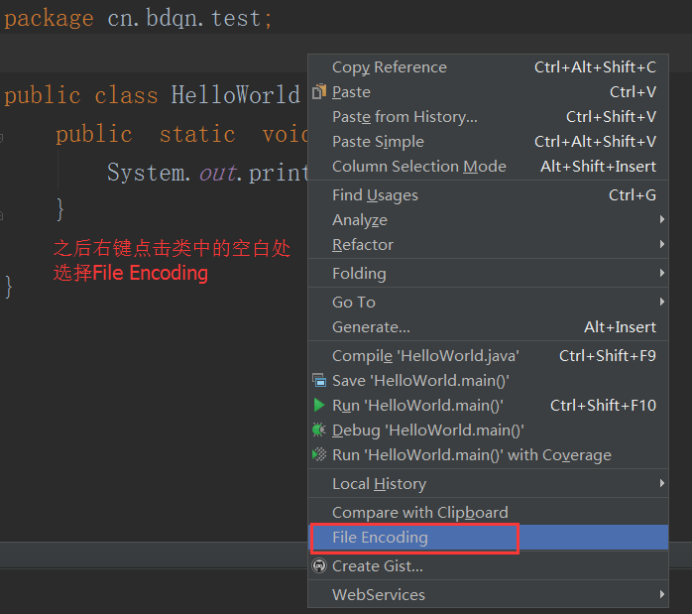Click the 'package' keyword

click(x=49, y=19)
